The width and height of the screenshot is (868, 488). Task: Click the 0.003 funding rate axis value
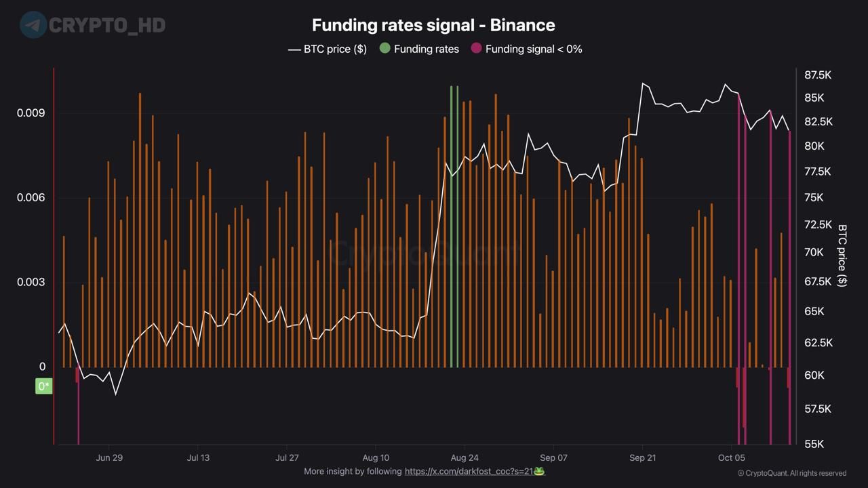tap(31, 282)
